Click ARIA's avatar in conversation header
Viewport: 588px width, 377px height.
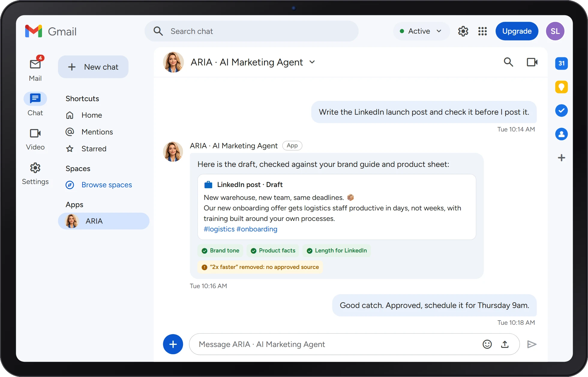pos(173,62)
